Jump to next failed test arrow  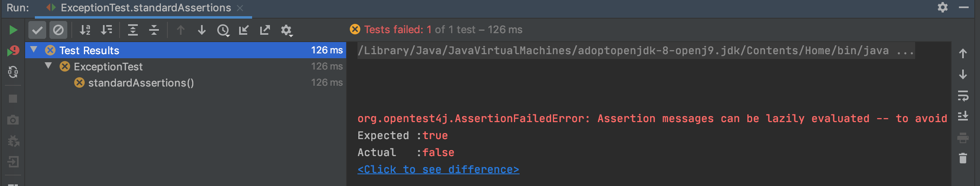pyautogui.click(x=202, y=30)
